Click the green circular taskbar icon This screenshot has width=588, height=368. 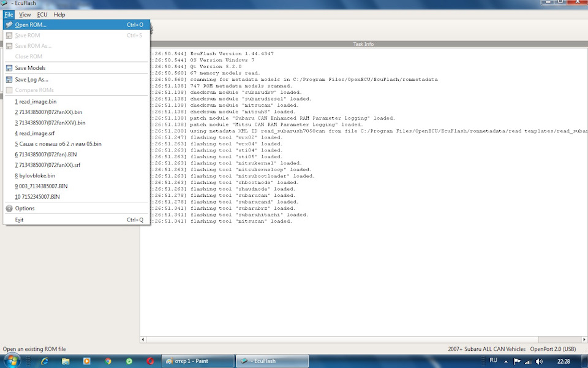[x=129, y=361]
